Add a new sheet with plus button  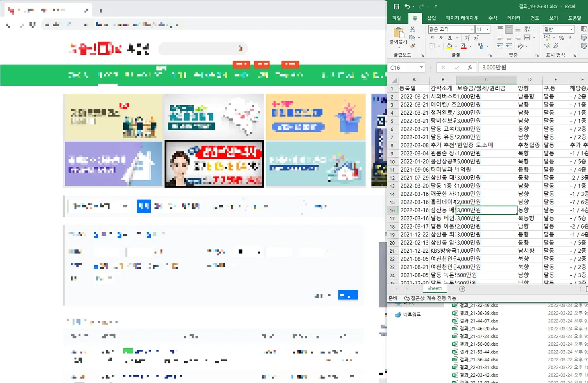[x=462, y=289]
